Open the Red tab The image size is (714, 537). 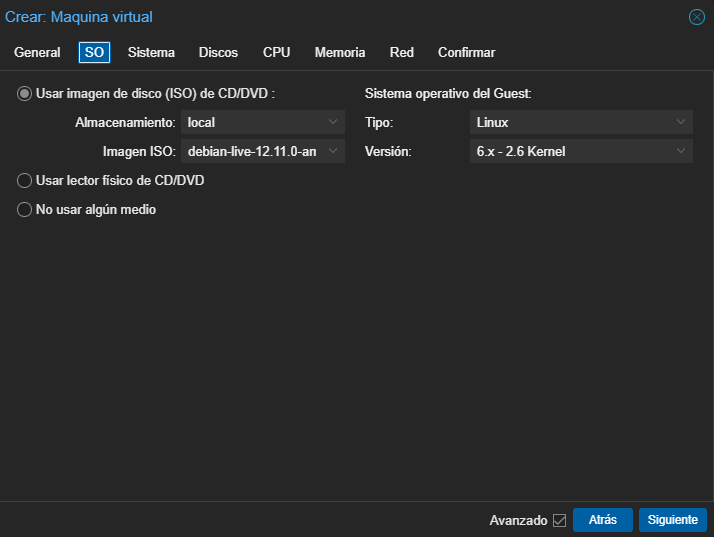click(x=401, y=52)
